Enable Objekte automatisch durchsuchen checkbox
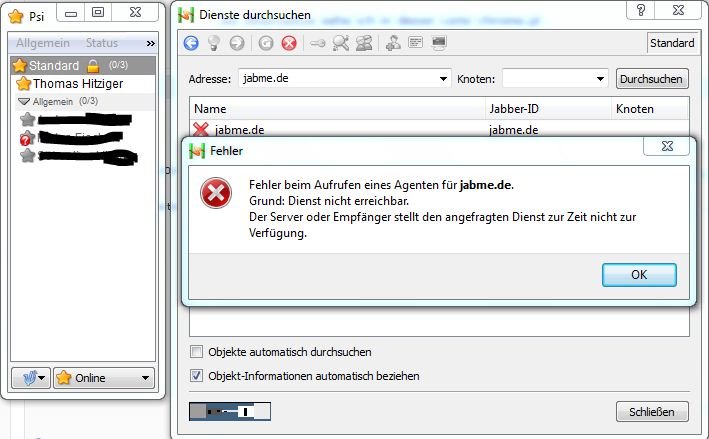 [196, 351]
